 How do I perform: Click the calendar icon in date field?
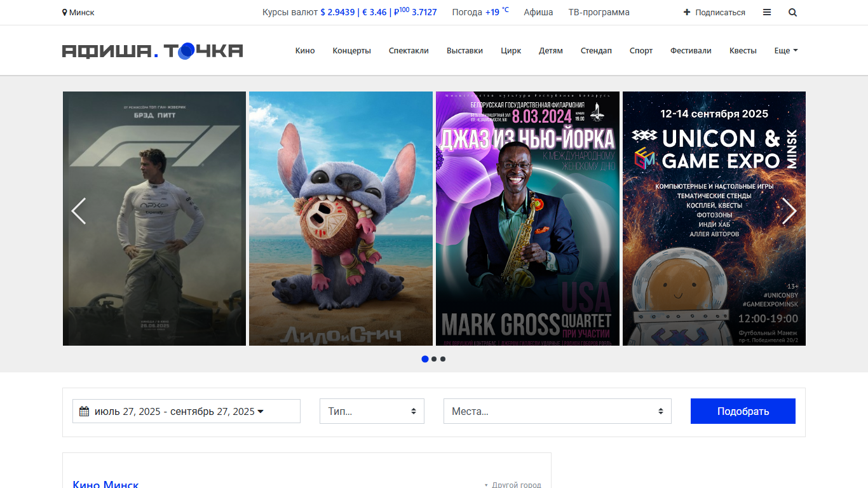pos(84,411)
